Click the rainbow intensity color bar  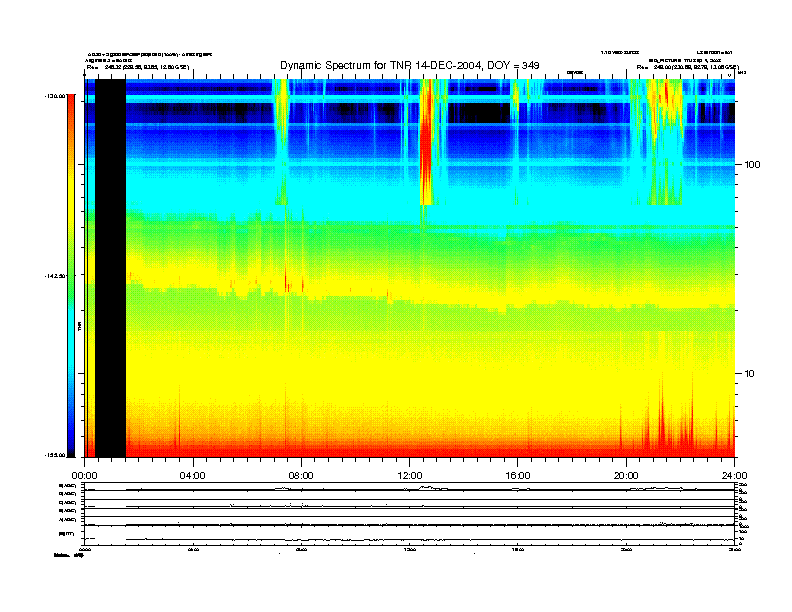coord(71,275)
